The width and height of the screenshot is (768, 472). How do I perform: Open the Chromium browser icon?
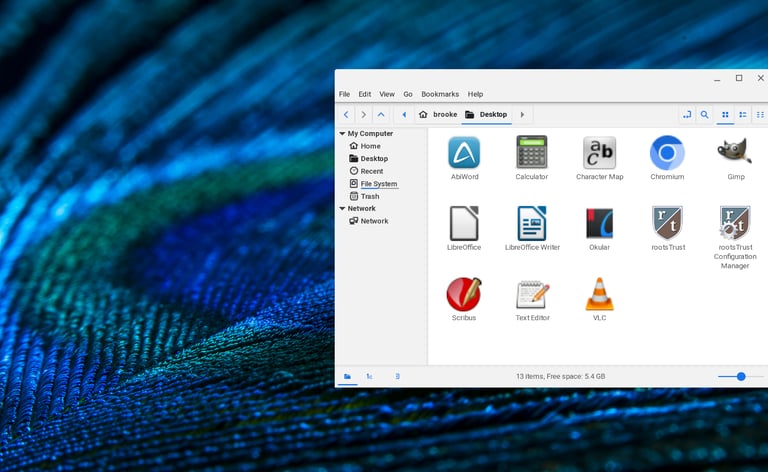[667, 153]
